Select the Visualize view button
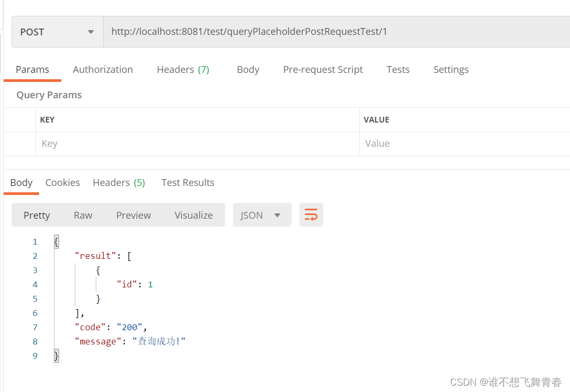 click(x=194, y=215)
